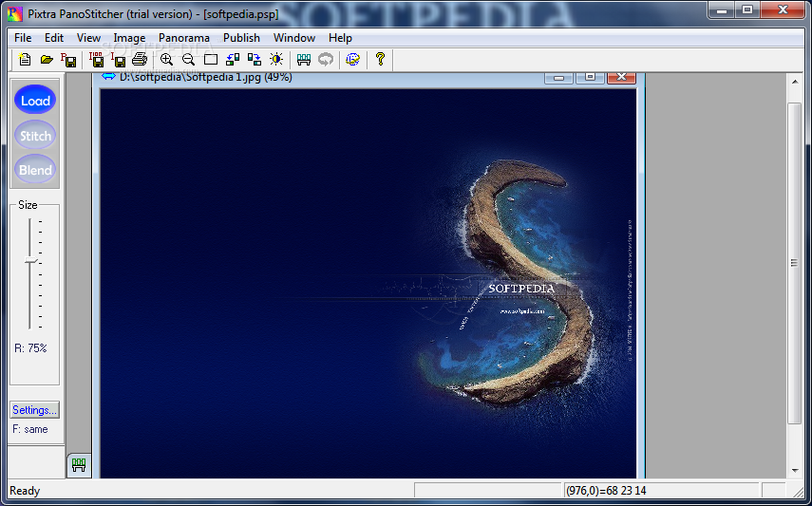Click the blue double-arrow icon of the image window

pyautogui.click(x=108, y=77)
